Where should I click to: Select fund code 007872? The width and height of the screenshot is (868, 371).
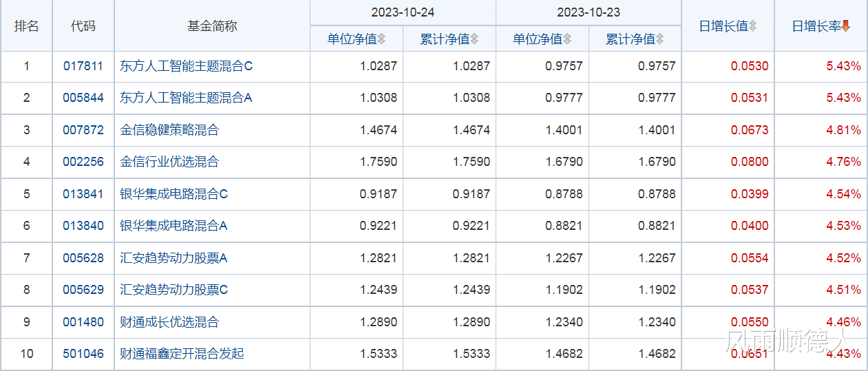83,130
